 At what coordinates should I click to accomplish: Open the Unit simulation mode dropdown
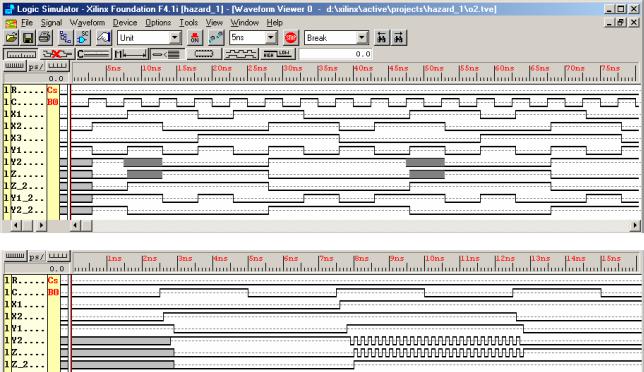[x=175, y=38]
